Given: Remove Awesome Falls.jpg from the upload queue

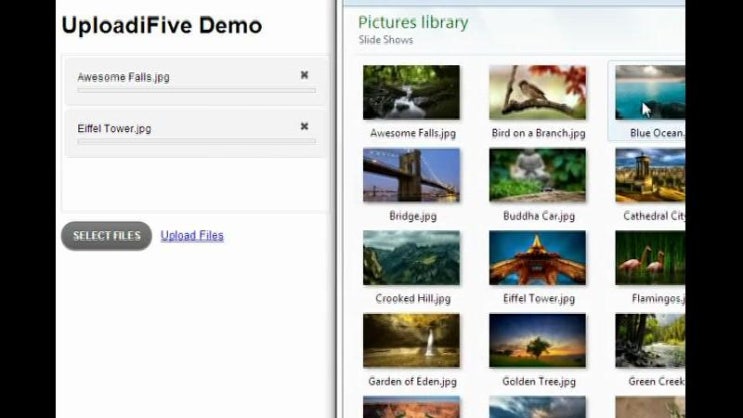Looking at the screenshot, I should pos(304,75).
